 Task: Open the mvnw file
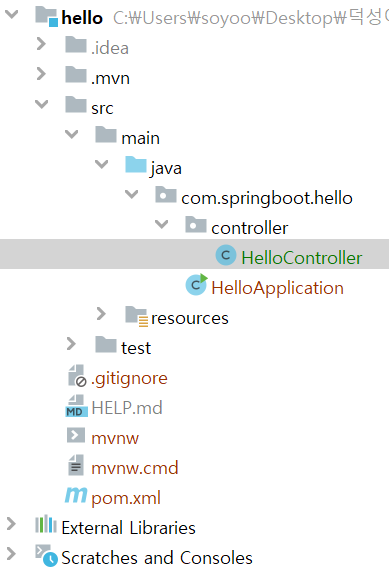115,438
